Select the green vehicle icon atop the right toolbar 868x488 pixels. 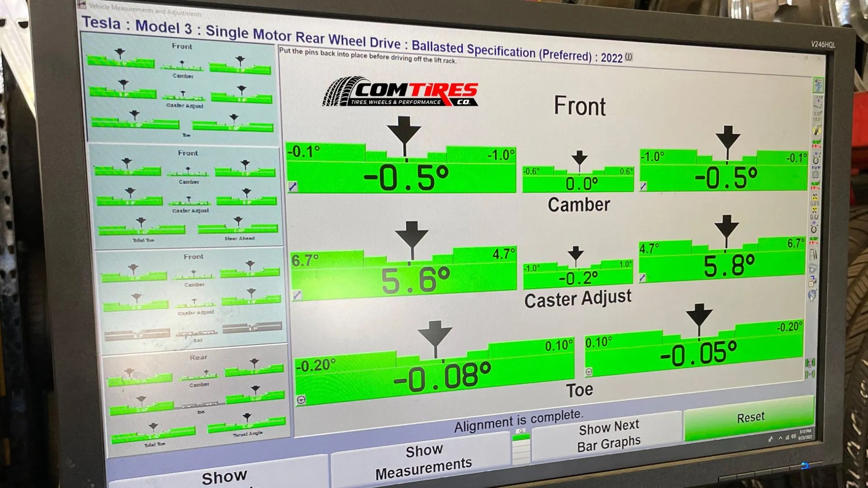(x=818, y=85)
